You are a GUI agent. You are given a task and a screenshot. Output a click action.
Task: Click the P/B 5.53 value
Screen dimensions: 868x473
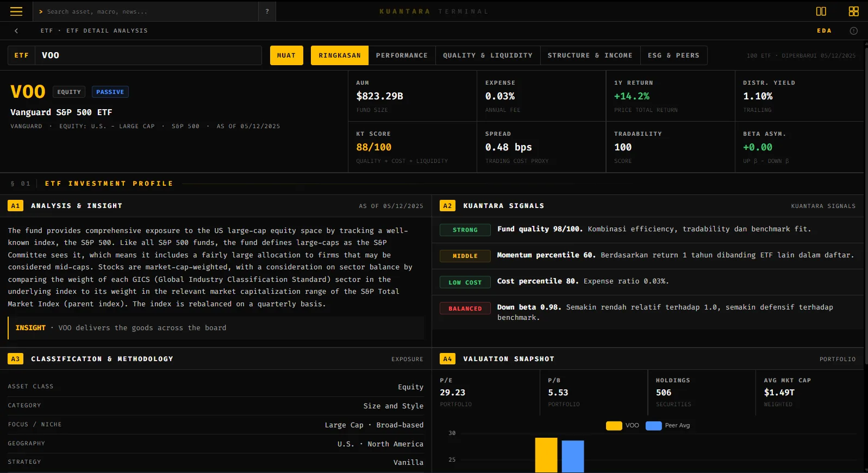558,393
